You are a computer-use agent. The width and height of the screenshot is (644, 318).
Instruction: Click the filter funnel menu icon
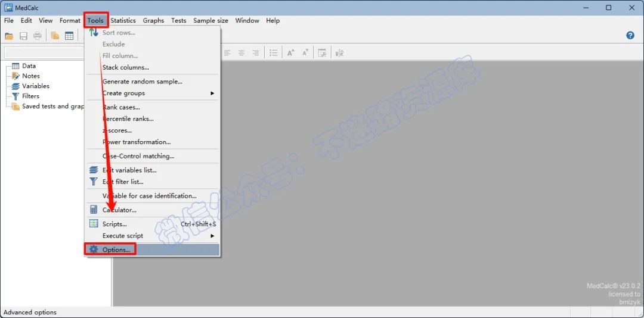pos(94,182)
